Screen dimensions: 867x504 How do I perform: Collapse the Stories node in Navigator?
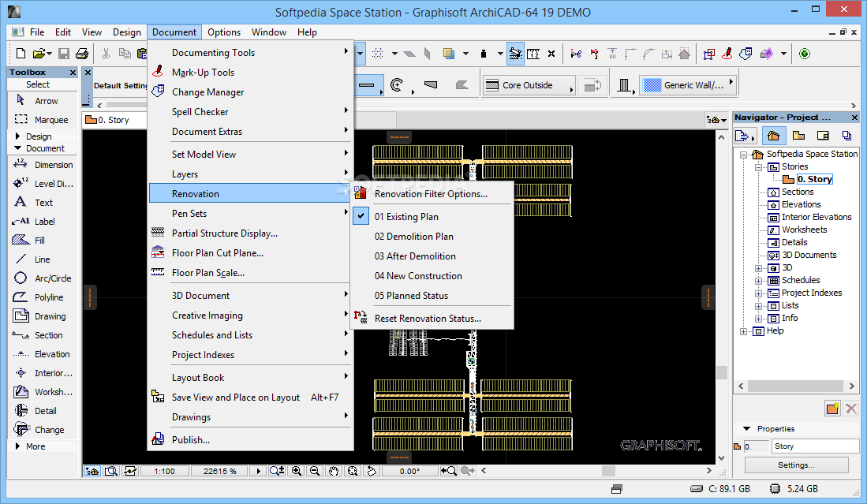pyautogui.click(x=759, y=167)
